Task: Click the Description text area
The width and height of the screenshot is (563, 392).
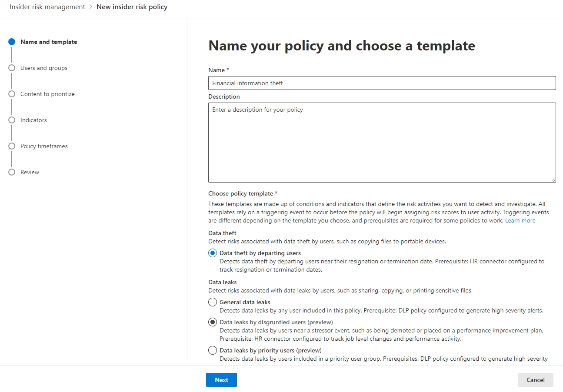Action: click(x=382, y=142)
